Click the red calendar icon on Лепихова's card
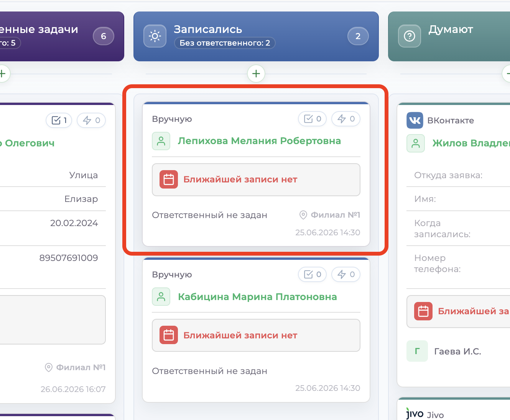 (169, 179)
